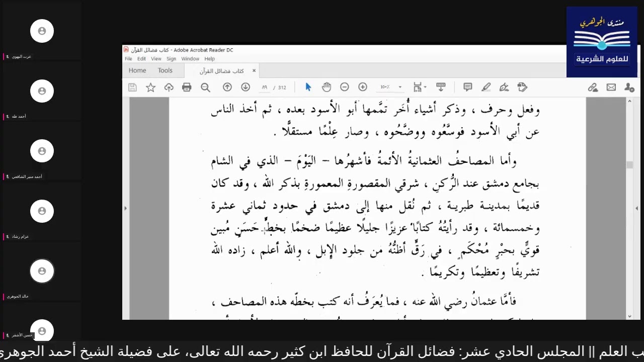Star this file with the bookmark icon

click(x=150, y=87)
